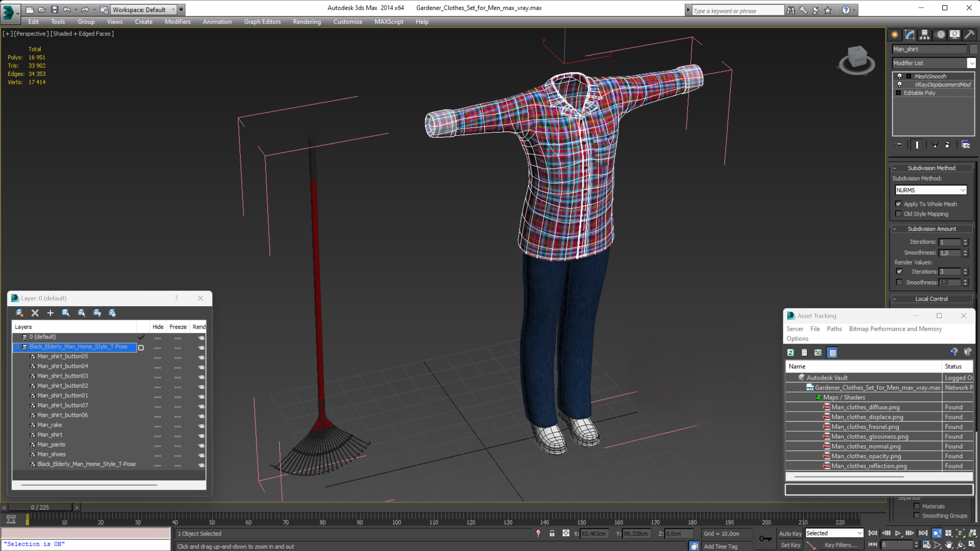The height and width of the screenshot is (551, 980).
Task: Collapse Subdivision Method rollout
Action: (x=894, y=168)
